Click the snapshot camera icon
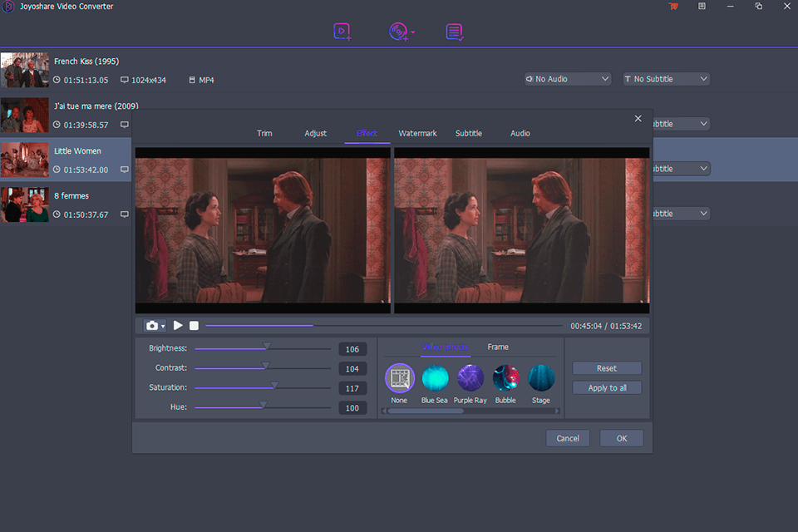798x532 pixels. (151, 326)
